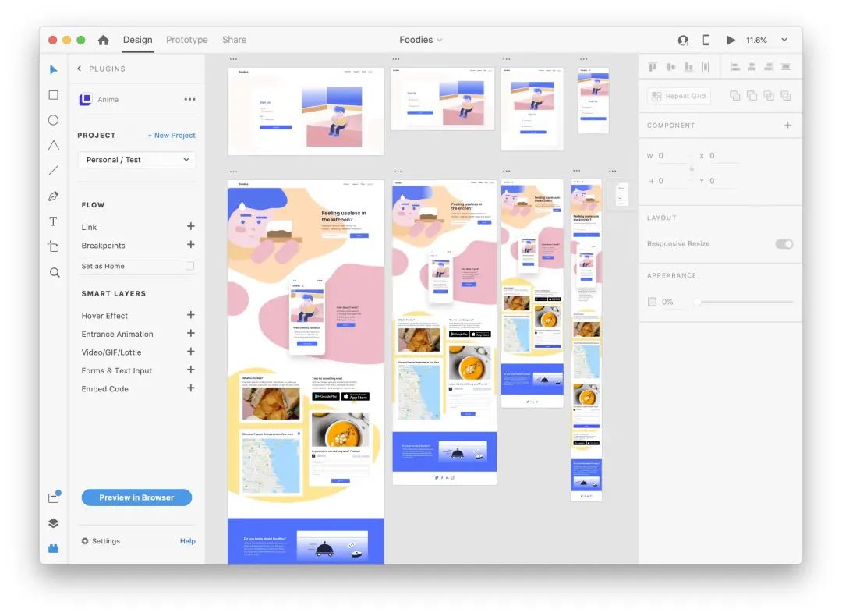Viewport: 842px width, 616px height.
Task: Open the Personal / Test project dropdown
Action: point(137,160)
